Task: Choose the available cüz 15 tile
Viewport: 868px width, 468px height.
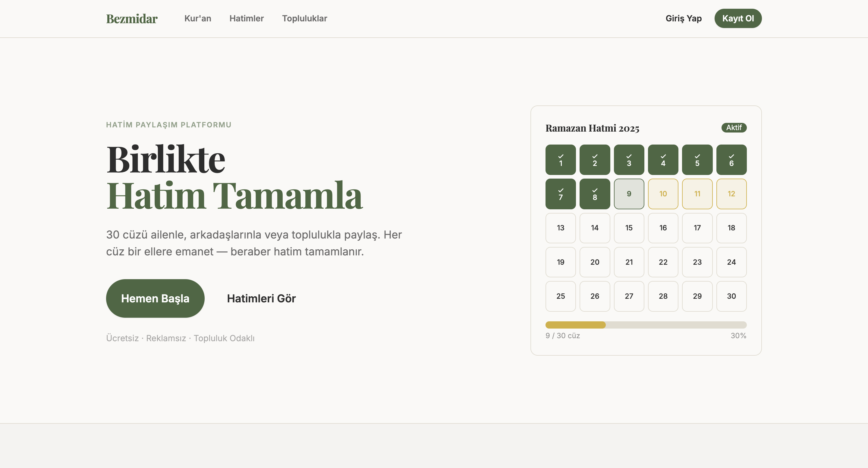Action: click(x=629, y=228)
